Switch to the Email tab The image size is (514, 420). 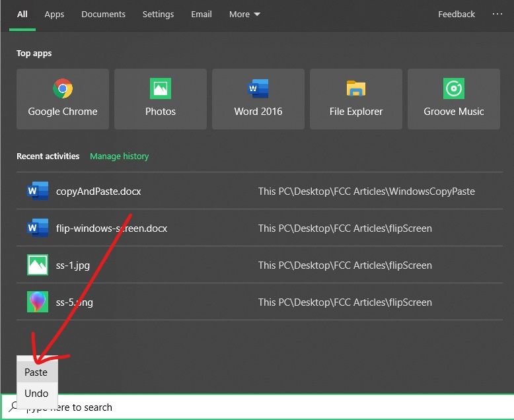[x=202, y=14]
